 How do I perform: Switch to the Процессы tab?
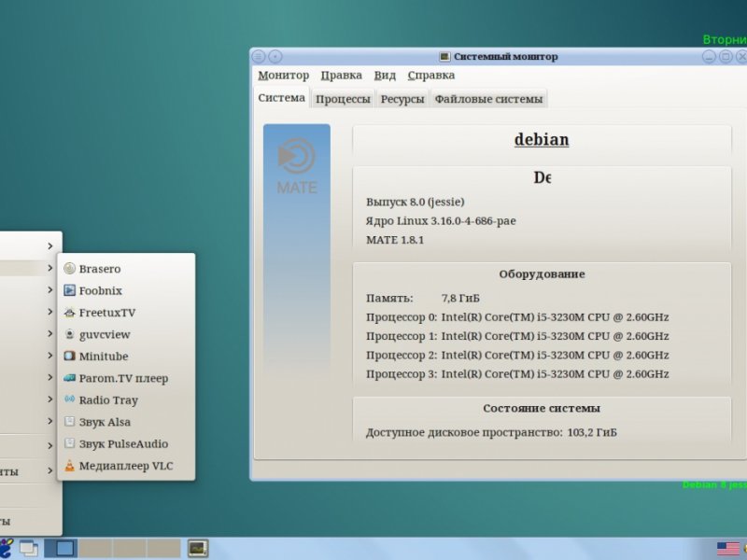343,99
